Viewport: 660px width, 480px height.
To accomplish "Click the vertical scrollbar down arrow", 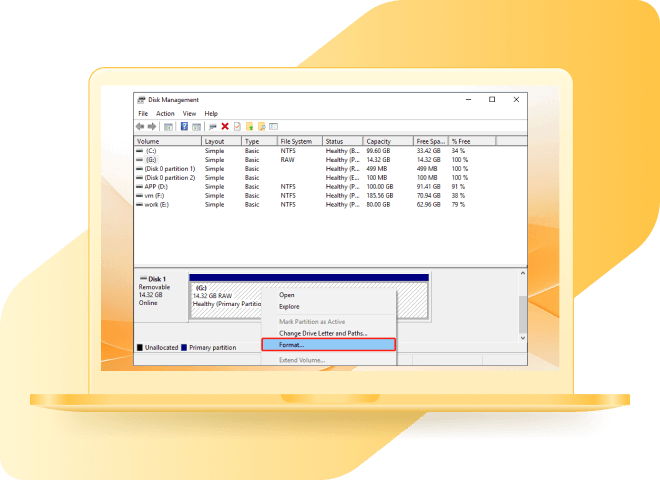I will [x=523, y=338].
